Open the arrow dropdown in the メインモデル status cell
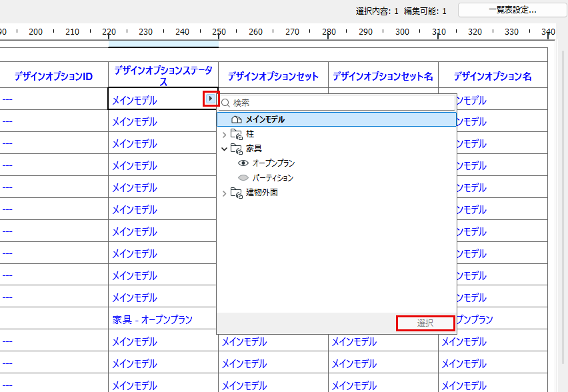Image resolution: width=568 pixels, height=392 pixels. (211, 99)
